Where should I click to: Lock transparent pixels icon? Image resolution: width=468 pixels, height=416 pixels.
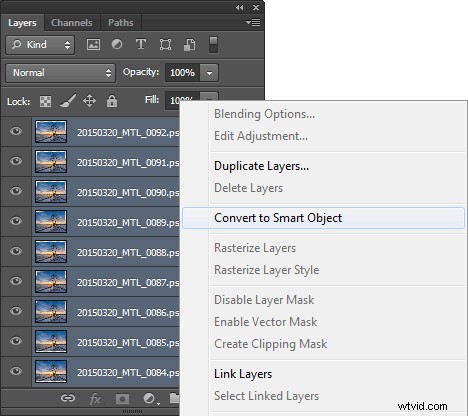tap(45, 101)
